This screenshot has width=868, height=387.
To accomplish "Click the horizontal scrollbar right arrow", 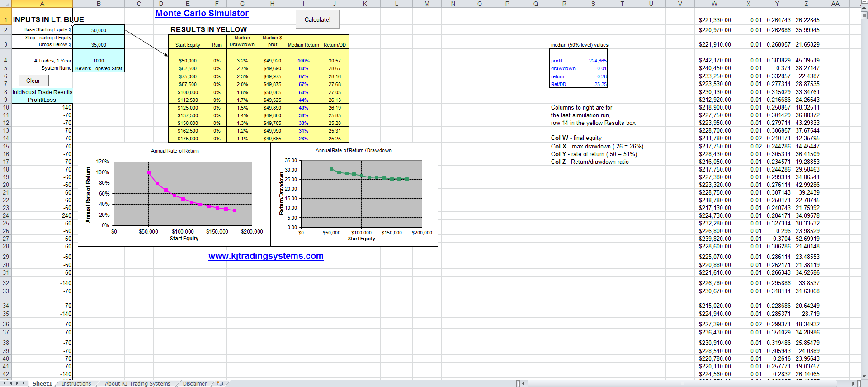I will pos(853,383).
